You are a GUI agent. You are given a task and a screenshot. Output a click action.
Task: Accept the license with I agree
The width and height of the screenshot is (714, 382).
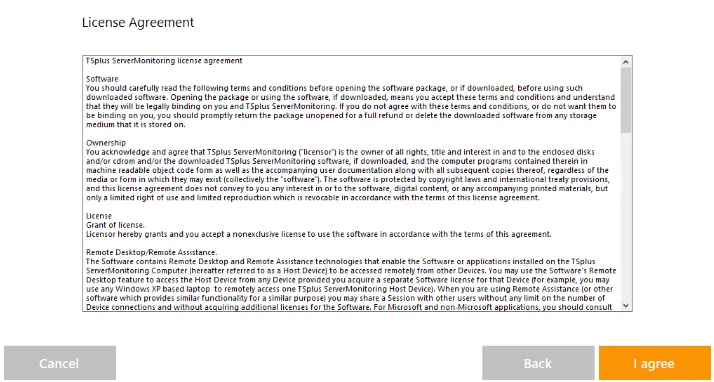655,363
